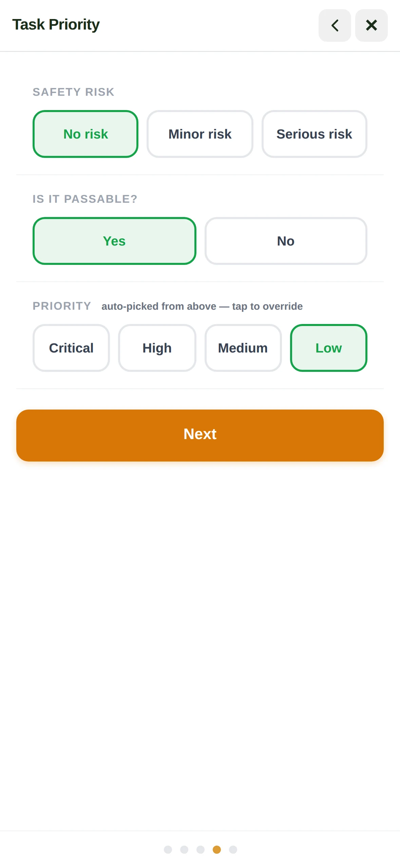
Task: Tap the active orange step dot
Action: pyautogui.click(x=217, y=849)
